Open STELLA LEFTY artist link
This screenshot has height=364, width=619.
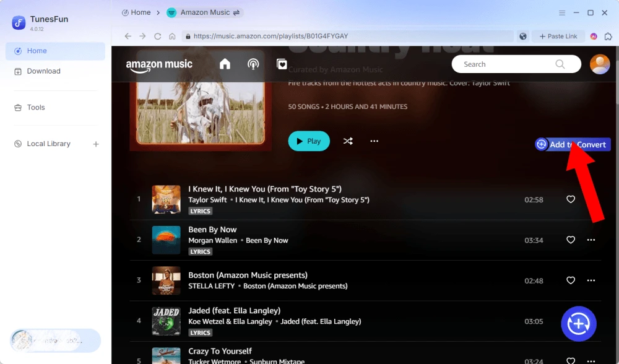click(x=211, y=286)
